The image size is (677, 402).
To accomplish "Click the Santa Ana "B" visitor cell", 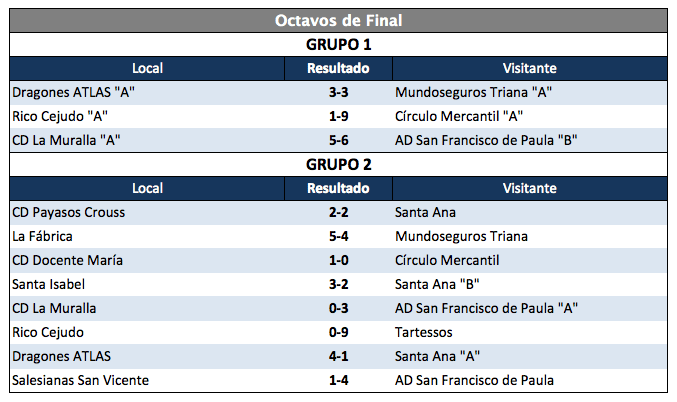I will 436,284.
